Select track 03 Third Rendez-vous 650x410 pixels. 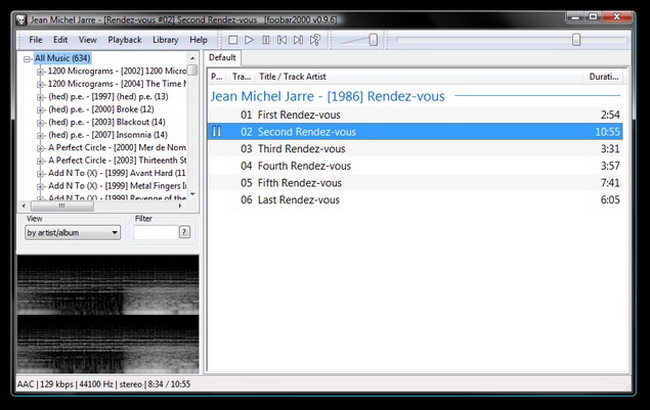415,149
